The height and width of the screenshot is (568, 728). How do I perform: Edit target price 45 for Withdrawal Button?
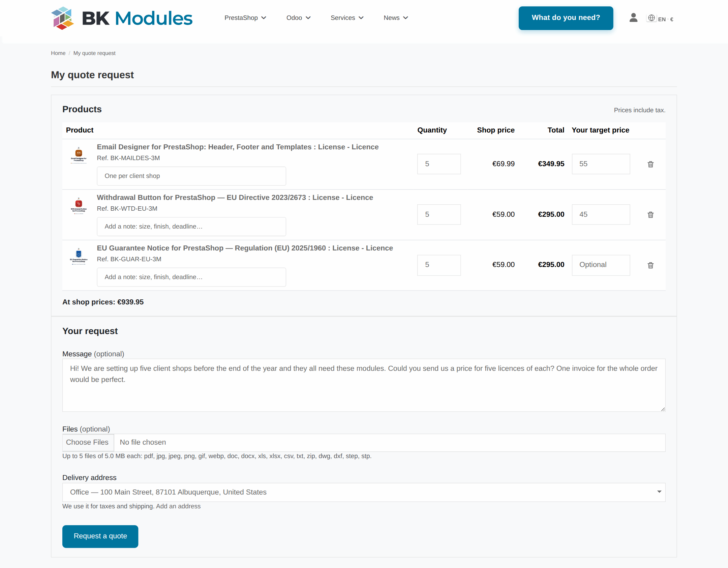tap(601, 214)
